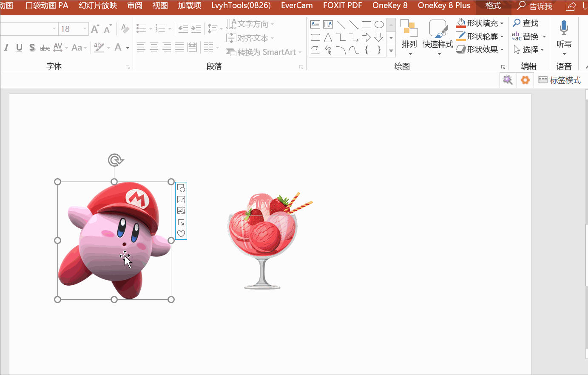Viewport: 588px width, 375px height.
Task: Toggle italic formatting
Action: pos(6,48)
